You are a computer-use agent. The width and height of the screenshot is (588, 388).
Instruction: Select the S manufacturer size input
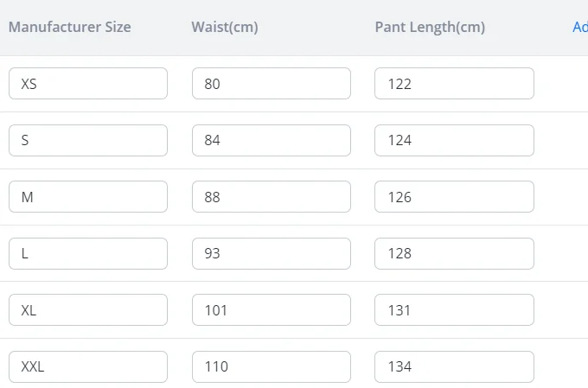click(x=88, y=140)
